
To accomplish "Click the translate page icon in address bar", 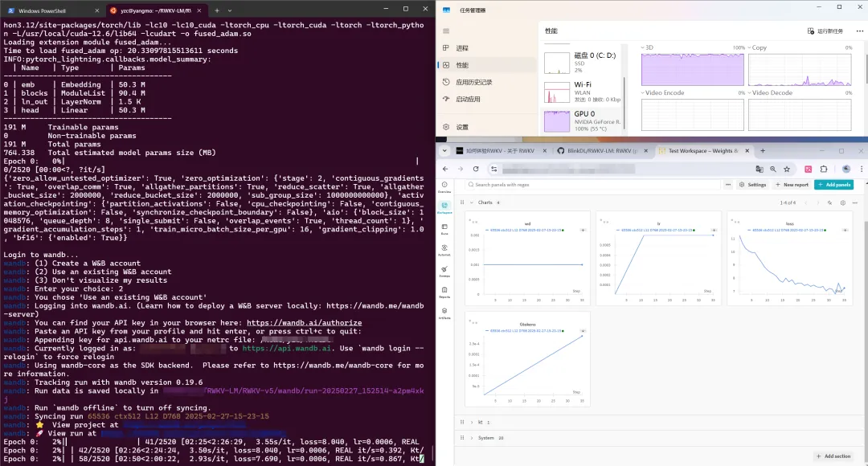I will point(759,169).
